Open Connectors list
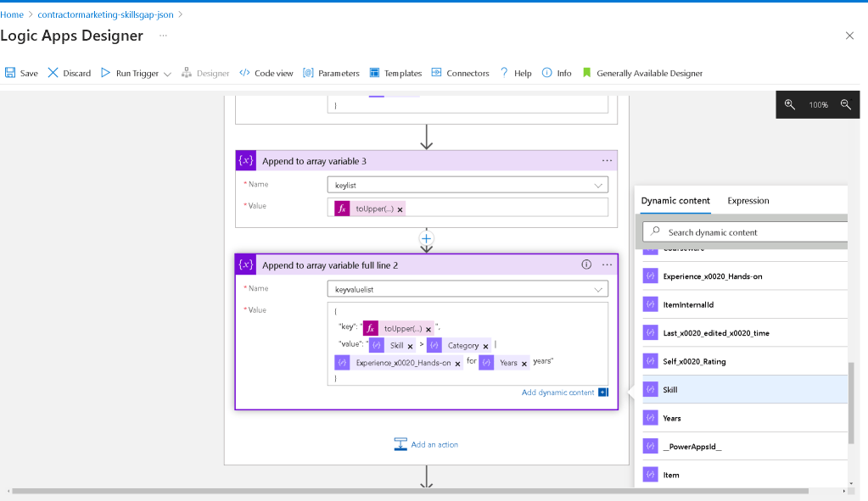 pyautogui.click(x=460, y=73)
